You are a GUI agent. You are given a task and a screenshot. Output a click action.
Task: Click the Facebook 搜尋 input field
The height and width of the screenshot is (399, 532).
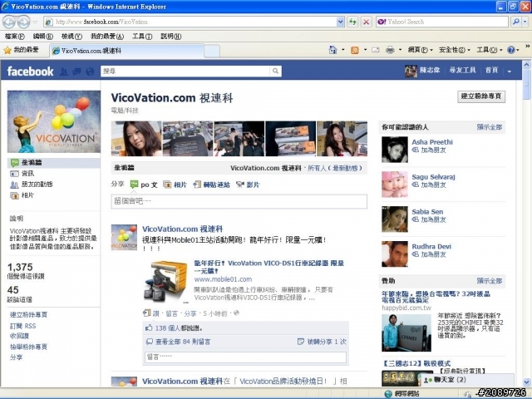[185, 71]
